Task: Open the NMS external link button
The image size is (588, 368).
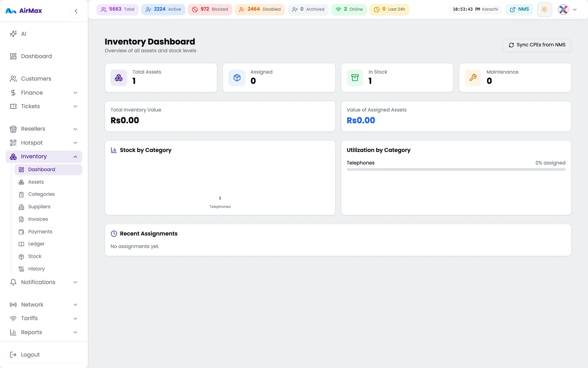Action: click(x=519, y=10)
